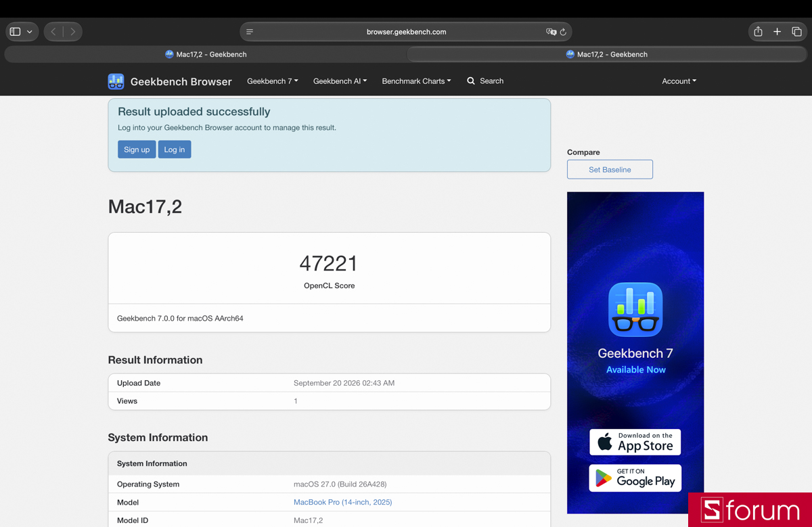Viewport: 812px width, 527px height.
Task: Reload the page with refresh icon
Action: click(563, 32)
